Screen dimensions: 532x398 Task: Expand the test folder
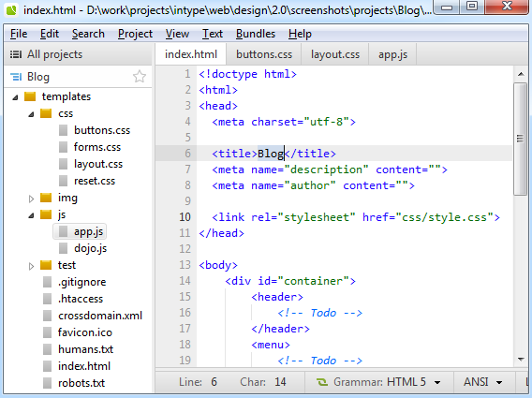pos(31,266)
